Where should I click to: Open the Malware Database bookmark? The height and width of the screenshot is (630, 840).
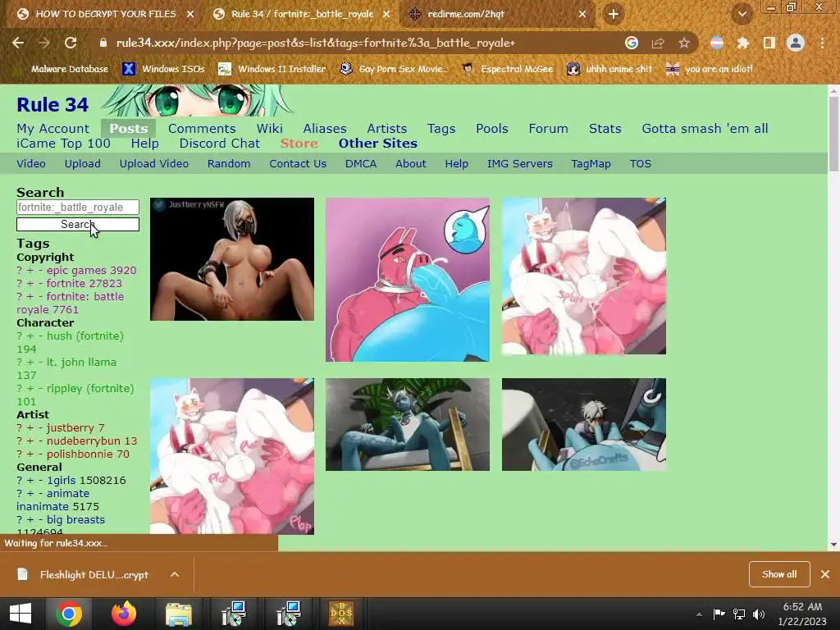(62, 69)
